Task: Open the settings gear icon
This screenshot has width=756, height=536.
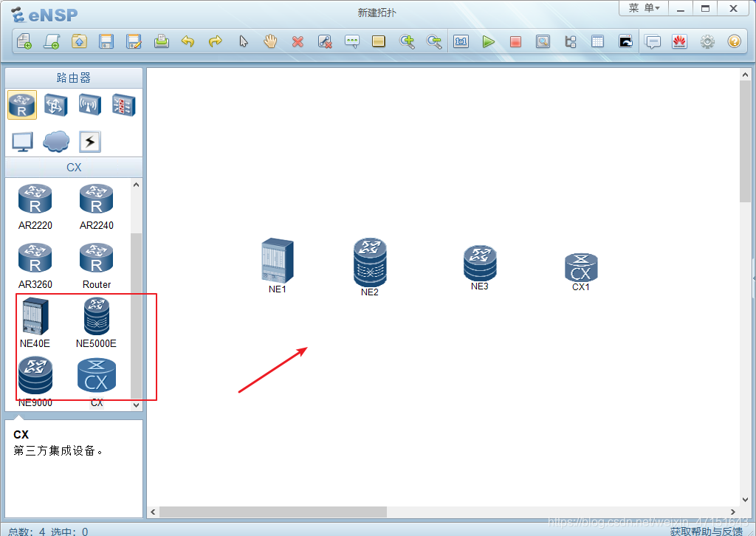Action: pos(707,41)
